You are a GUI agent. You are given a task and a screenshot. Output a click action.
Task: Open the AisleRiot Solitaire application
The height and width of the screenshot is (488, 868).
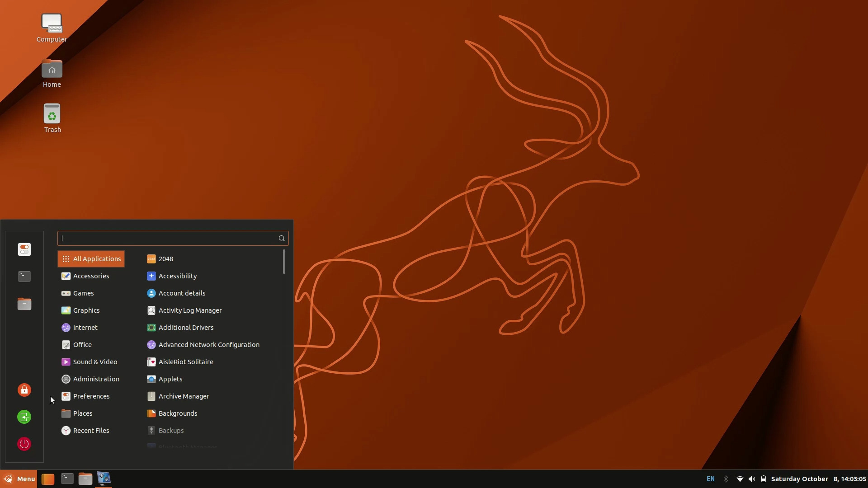tap(185, 361)
